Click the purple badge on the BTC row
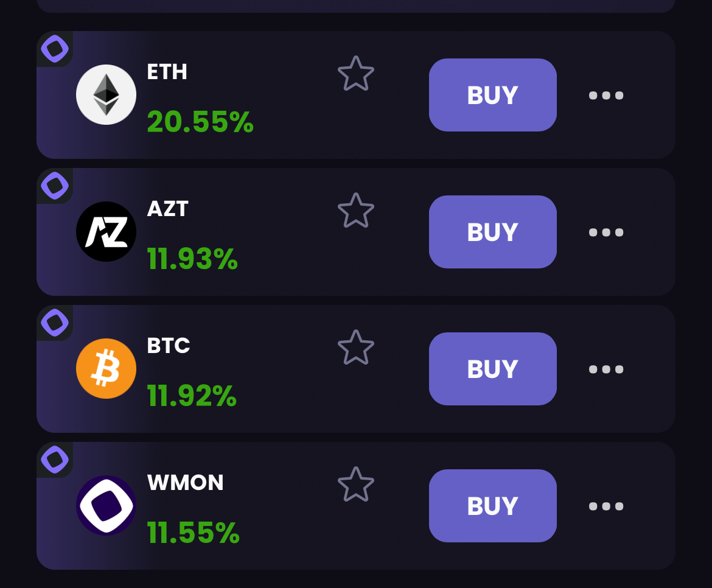 [x=55, y=323]
